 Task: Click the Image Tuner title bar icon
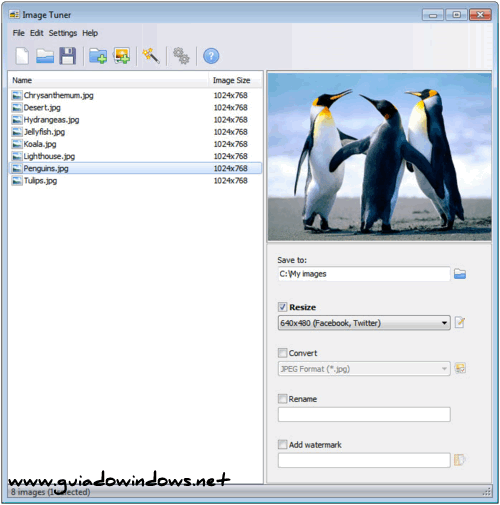coord(14,15)
